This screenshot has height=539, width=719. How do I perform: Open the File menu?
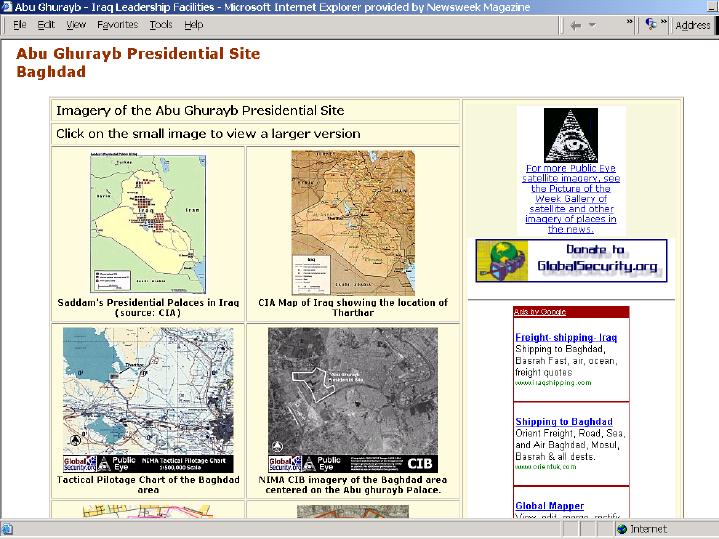(19, 25)
